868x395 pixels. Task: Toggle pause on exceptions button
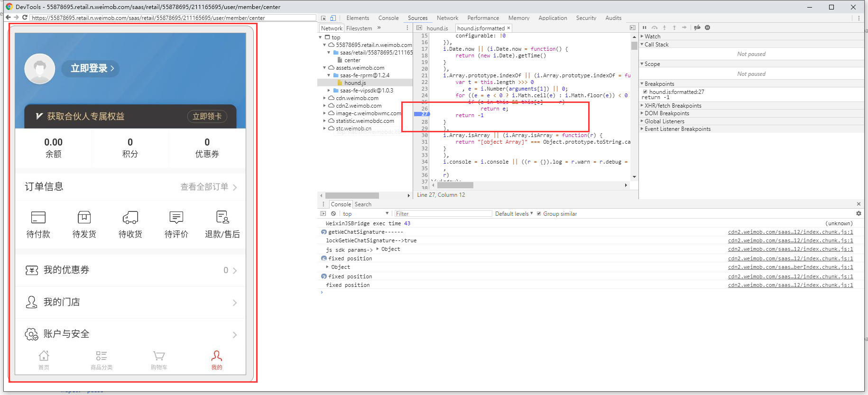707,28
